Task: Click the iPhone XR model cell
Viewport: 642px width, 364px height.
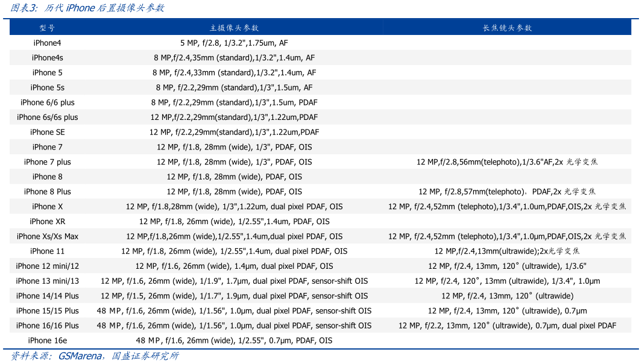Action: pos(47,222)
